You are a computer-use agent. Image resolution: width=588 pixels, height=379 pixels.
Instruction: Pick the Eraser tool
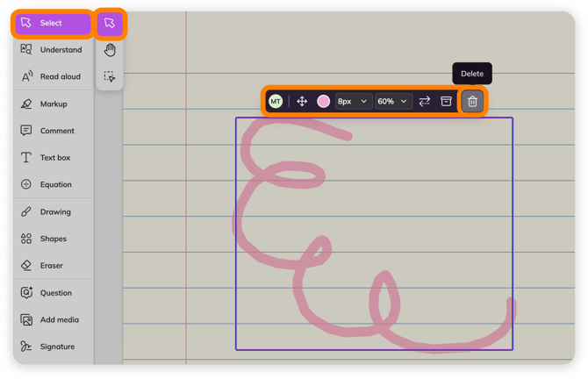[53, 266]
